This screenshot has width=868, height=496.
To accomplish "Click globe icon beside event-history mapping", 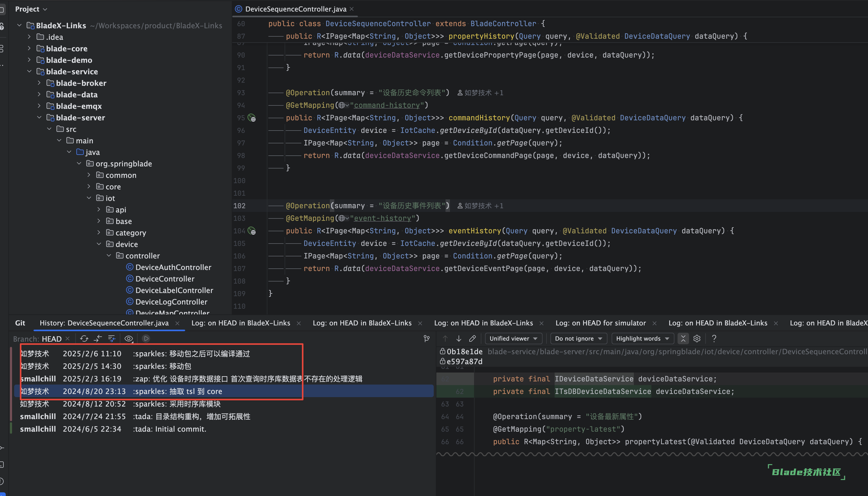I will pyautogui.click(x=342, y=218).
